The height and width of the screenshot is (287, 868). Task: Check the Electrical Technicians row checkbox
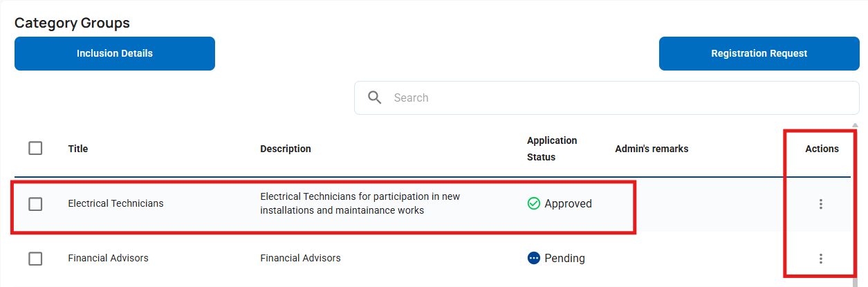(x=35, y=204)
